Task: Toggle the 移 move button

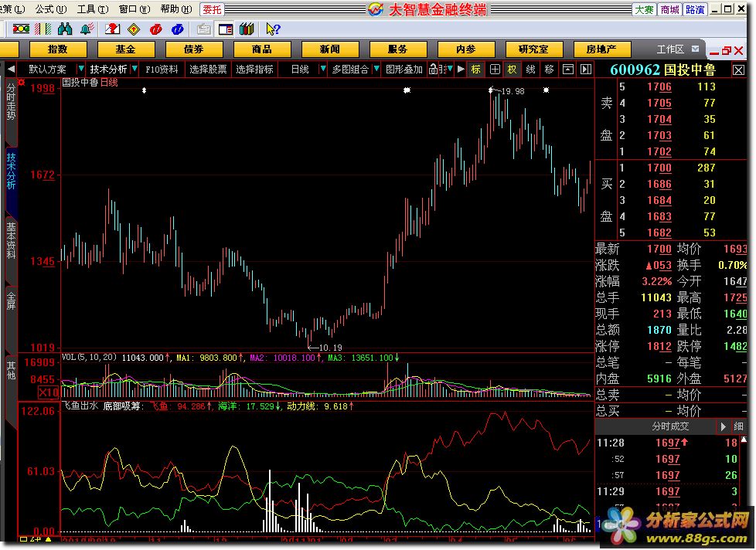Action: (x=549, y=70)
